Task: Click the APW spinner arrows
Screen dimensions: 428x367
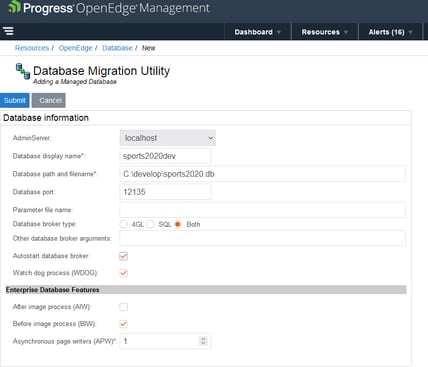Action: [203, 341]
